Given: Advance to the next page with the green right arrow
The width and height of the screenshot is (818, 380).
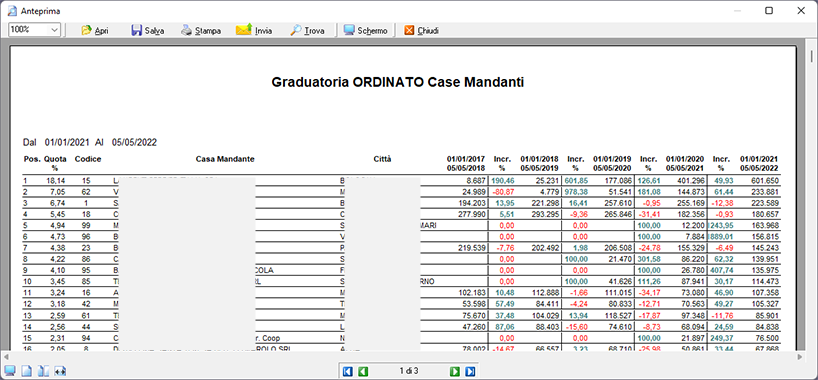Looking at the screenshot, I should 455,371.
